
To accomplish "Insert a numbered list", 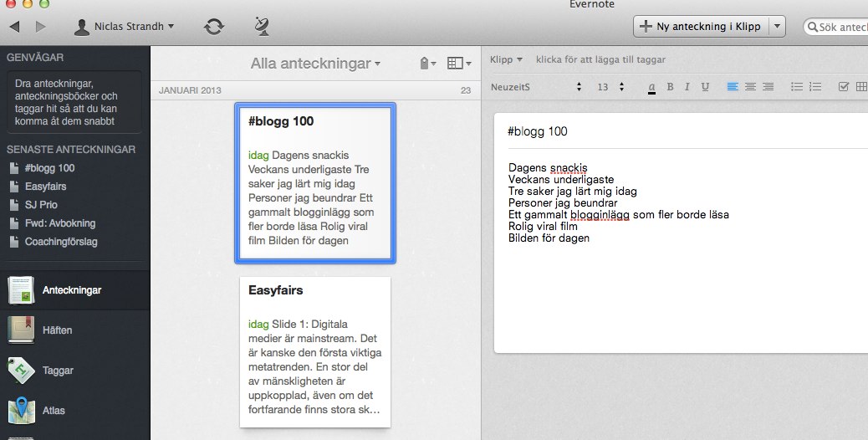I will pos(814,86).
